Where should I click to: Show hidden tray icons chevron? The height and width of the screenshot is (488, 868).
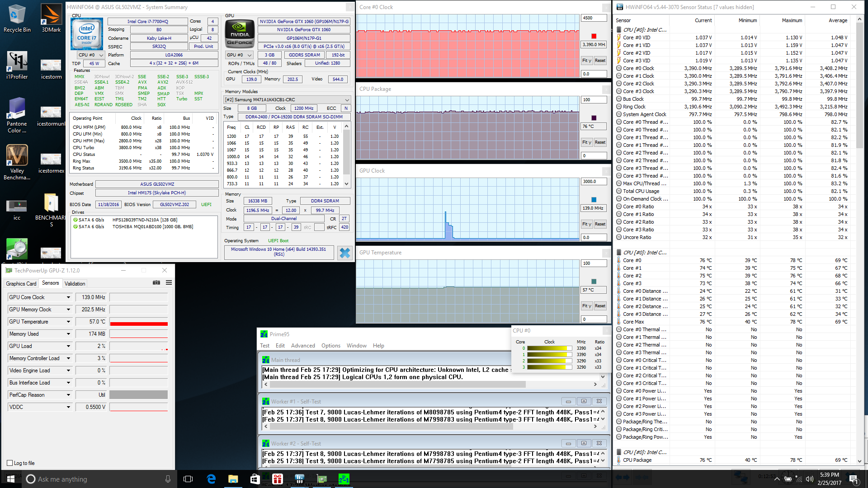(777, 479)
